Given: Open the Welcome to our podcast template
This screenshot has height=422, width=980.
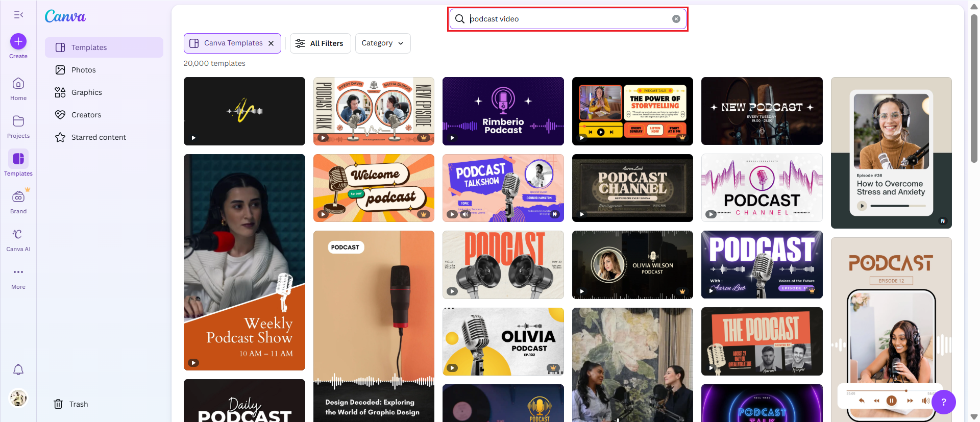Looking at the screenshot, I should point(374,188).
